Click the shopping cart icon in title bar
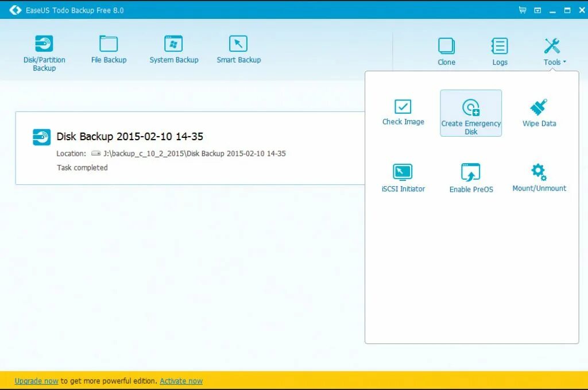This screenshot has width=588, height=390. pyautogui.click(x=523, y=10)
